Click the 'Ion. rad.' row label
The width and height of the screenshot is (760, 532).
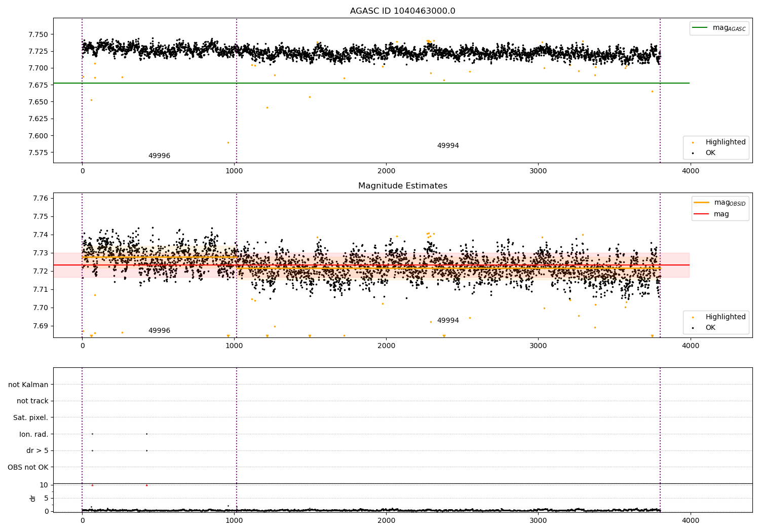(34, 434)
